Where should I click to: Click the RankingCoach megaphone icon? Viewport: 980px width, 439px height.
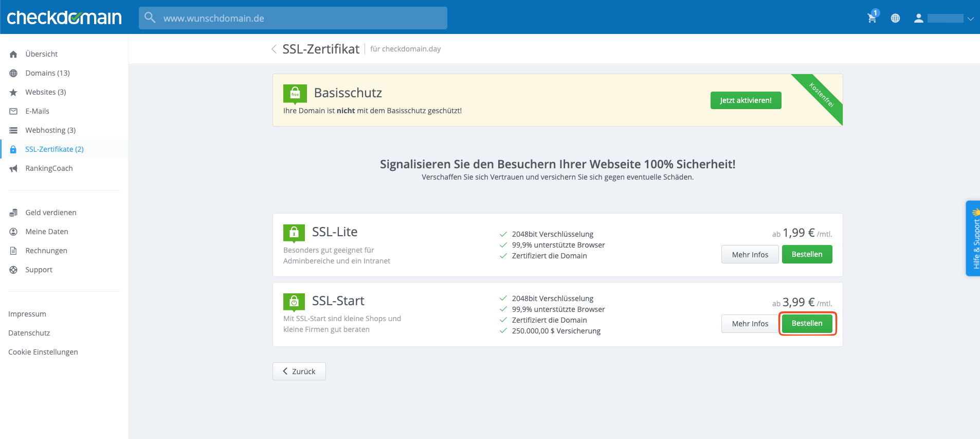pyautogui.click(x=13, y=168)
